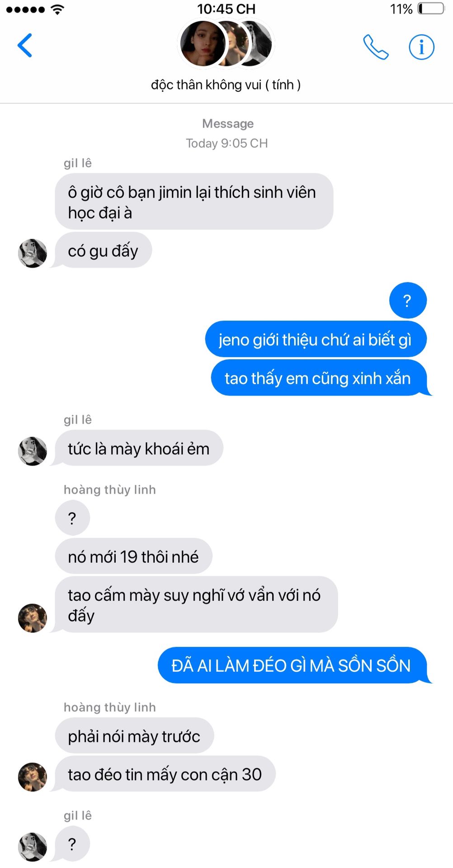Select the nó mới 19 thôi nhé message
Screen dimensions: 453x868
(x=133, y=557)
